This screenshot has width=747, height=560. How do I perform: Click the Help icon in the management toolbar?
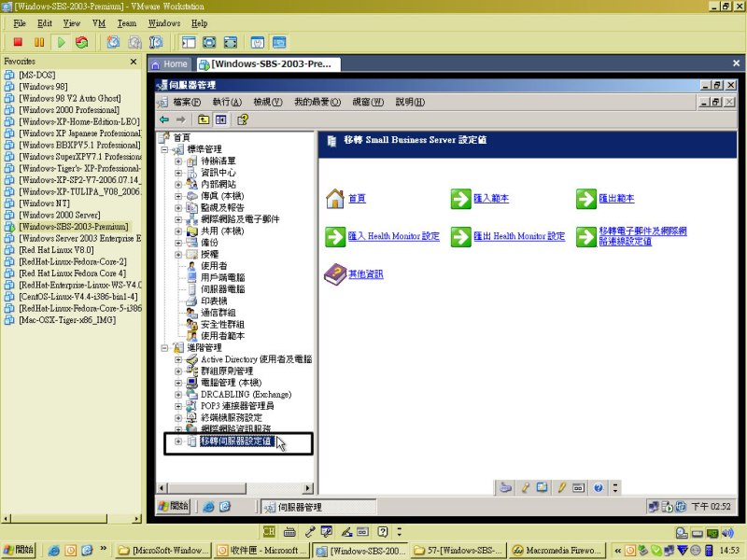pos(243,119)
